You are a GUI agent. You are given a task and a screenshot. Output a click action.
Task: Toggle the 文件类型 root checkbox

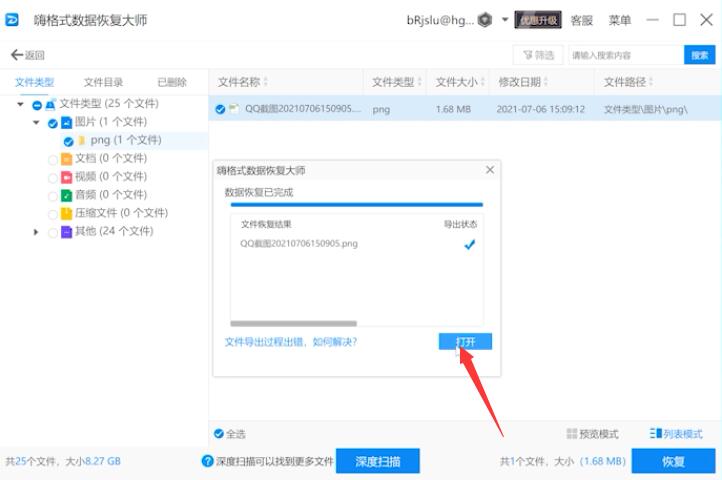click(37, 105)
